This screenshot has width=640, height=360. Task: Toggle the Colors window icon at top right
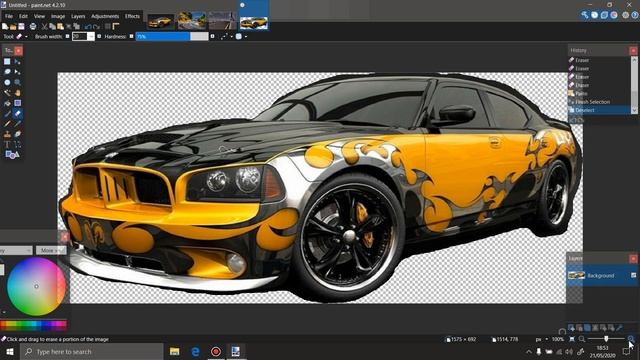point(614,15)
